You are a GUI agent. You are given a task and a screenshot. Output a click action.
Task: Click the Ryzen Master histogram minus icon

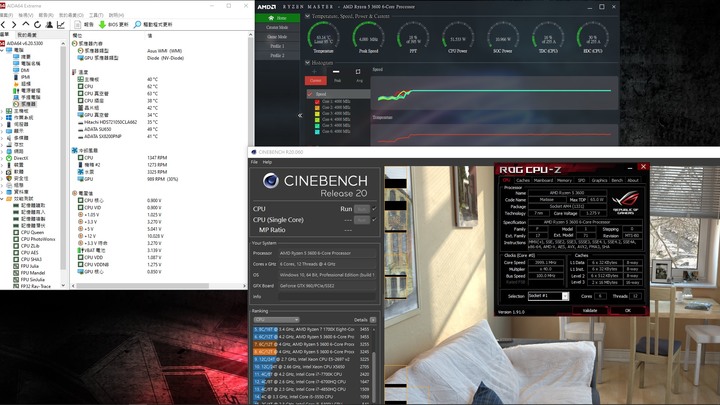336,72
